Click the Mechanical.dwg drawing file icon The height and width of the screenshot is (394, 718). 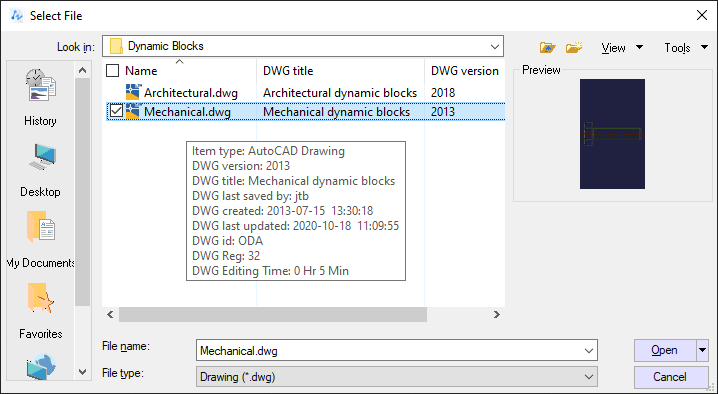132,111
